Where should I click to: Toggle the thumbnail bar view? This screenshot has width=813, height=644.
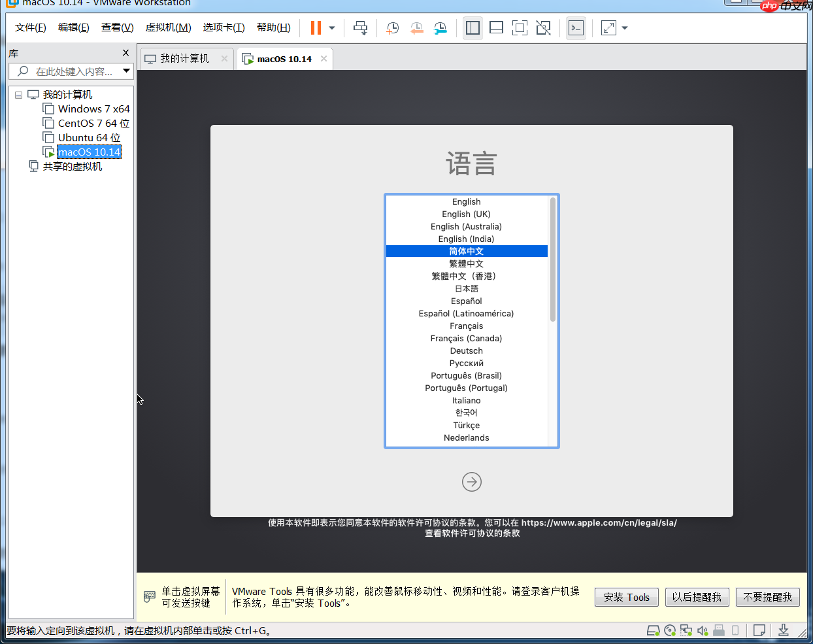pyautogui.click(x=496, y=27)
